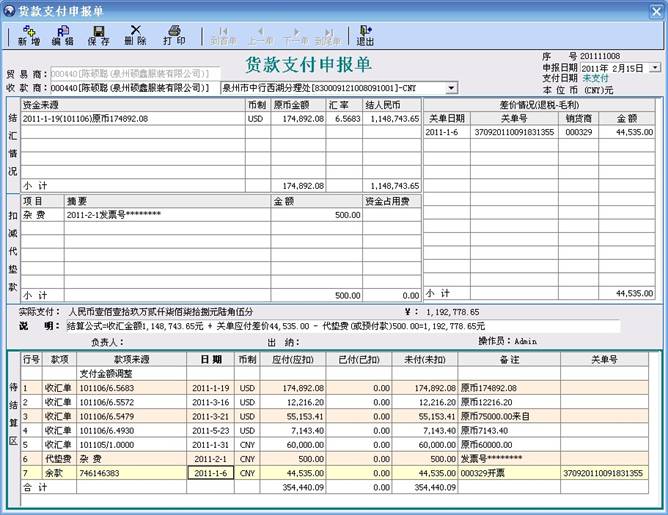668x515 pixels.
Task: Expand the bank account dropdown 泉州市中行西湖分理处
Action: (x=452, y=88)
